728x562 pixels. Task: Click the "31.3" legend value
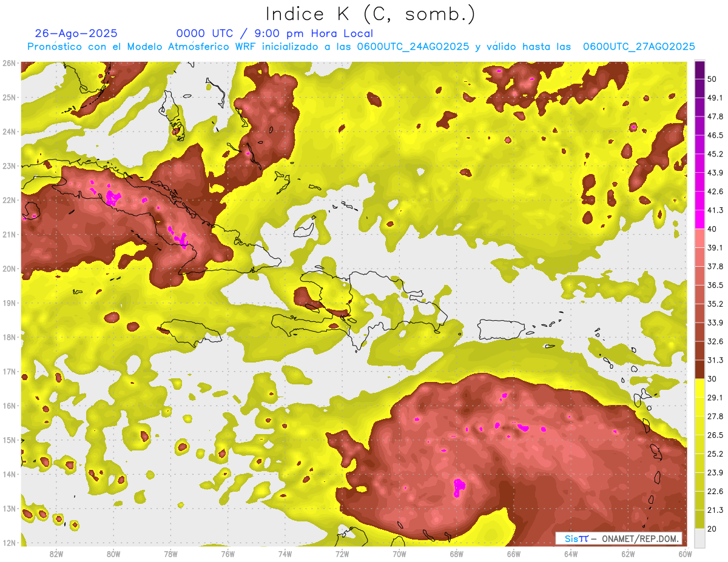pyautogui.click(x=715, y=360)
